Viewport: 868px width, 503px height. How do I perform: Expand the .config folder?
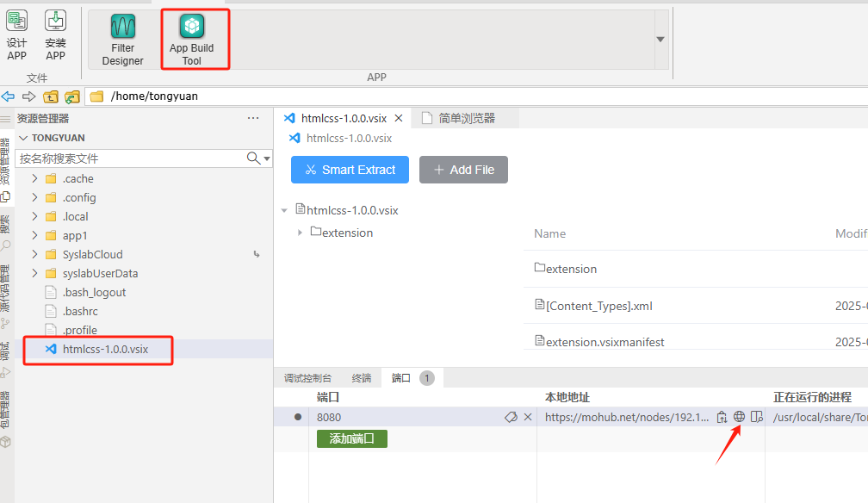34,197
